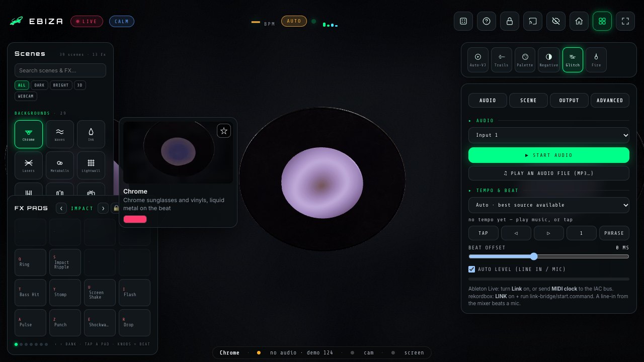This screenshot has width=644, height=362.
Task: Toggle the Trails effect
Action: [502, 60]
